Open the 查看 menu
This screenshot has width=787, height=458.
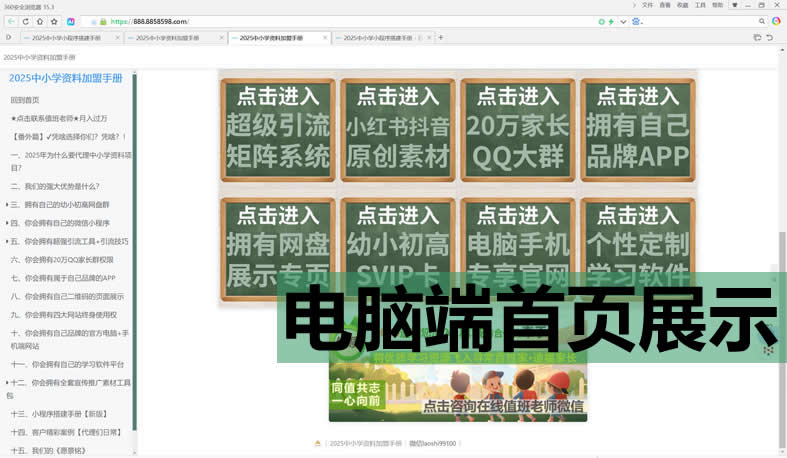pyautogui.click(x=665, y=5)
